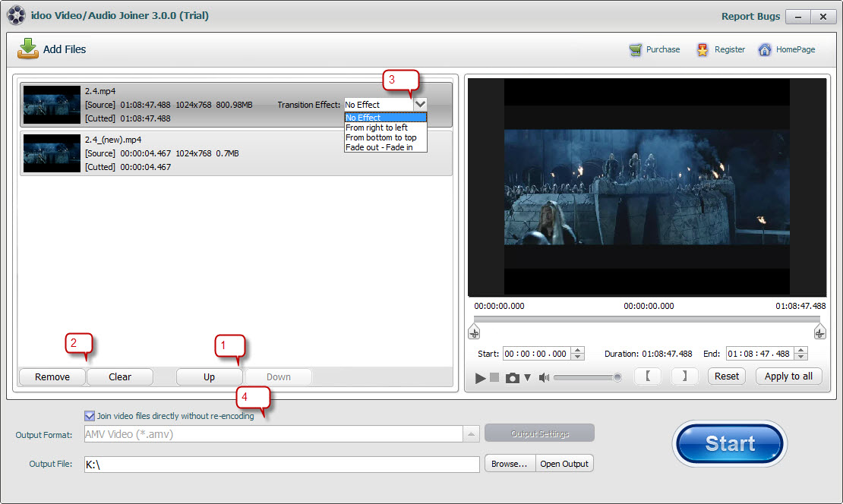Toggle Join video files directly without re-encoding
The image size is (843, 504).
pyautogui.click(x=90, y=416)
